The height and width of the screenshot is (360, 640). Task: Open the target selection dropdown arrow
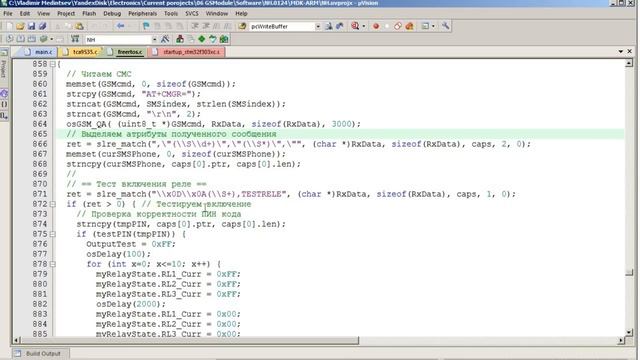(x=154, y=40)
